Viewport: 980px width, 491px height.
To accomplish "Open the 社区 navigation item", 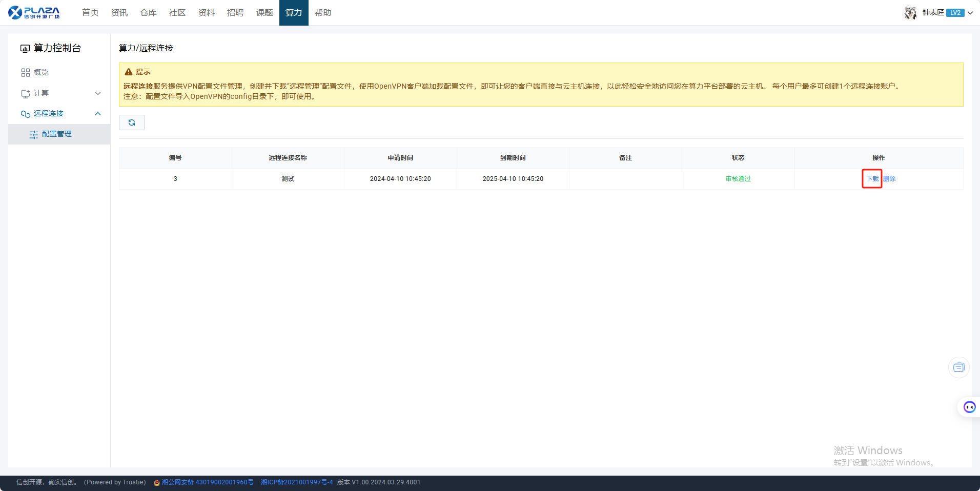I will tap(177, 13).
